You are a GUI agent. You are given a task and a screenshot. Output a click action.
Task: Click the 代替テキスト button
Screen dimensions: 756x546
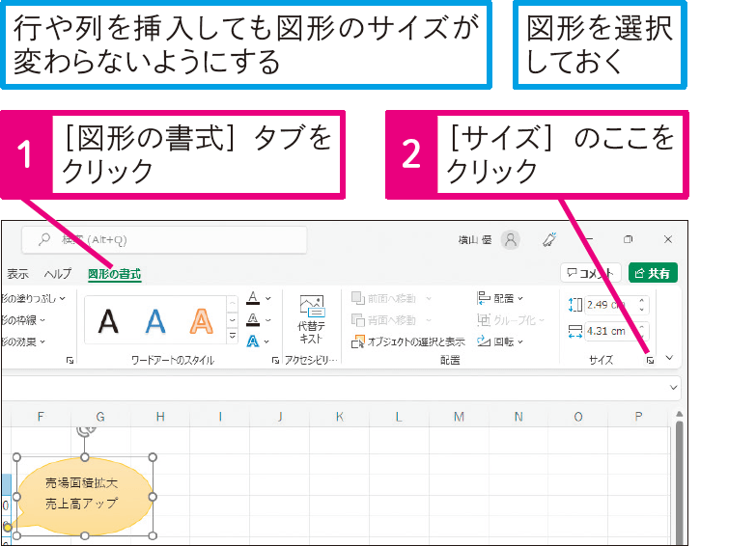tap(312, 319)
